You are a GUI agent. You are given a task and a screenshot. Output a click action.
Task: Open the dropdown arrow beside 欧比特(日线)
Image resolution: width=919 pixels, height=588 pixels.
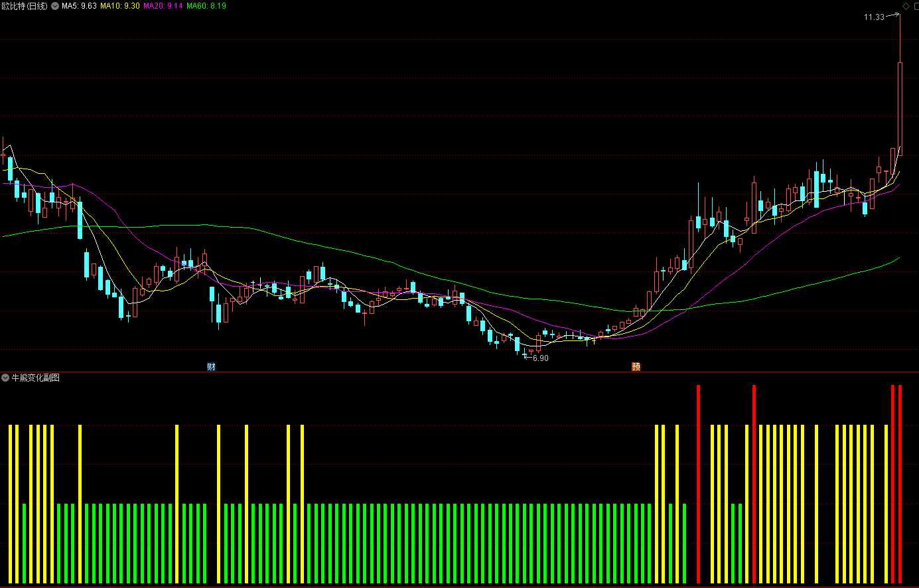click(x=54, y=6)
